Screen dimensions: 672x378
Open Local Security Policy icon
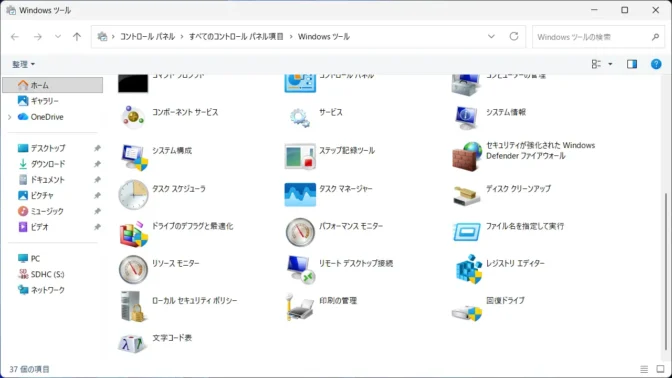tap(133, 306)
